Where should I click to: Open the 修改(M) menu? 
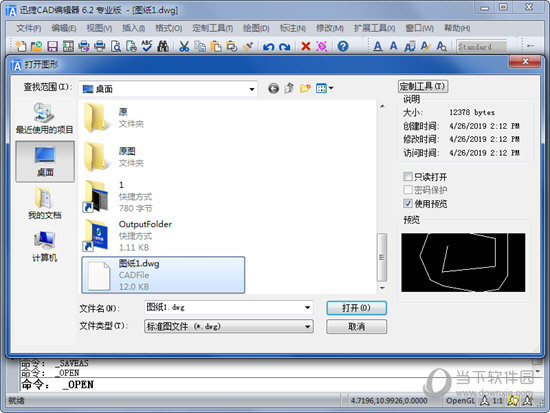329,28
